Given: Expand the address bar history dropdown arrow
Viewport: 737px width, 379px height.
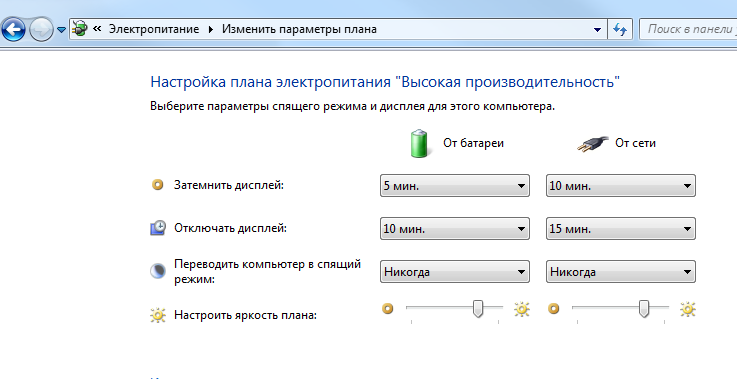Looking at the screenshot, I should click(x=597, y=30).
